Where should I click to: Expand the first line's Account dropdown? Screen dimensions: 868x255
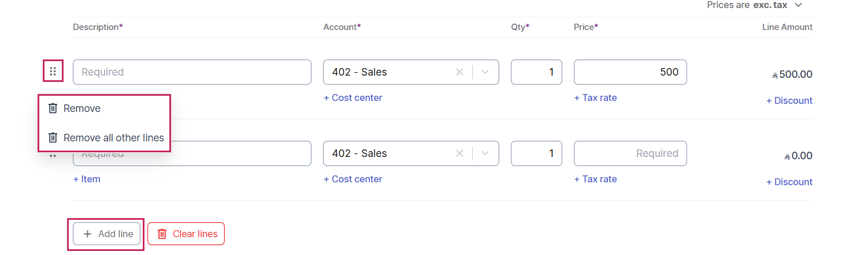(x=485, y=72)
